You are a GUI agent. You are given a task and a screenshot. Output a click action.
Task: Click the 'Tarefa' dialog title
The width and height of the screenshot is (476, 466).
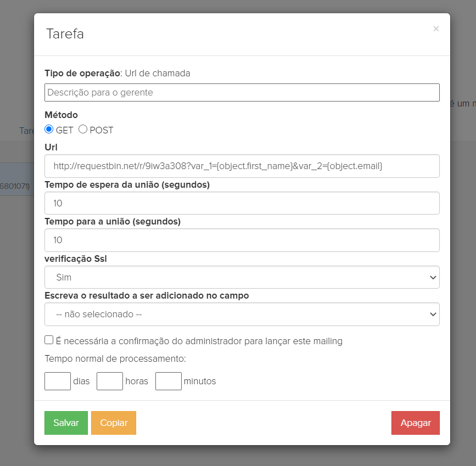[65, 34]
